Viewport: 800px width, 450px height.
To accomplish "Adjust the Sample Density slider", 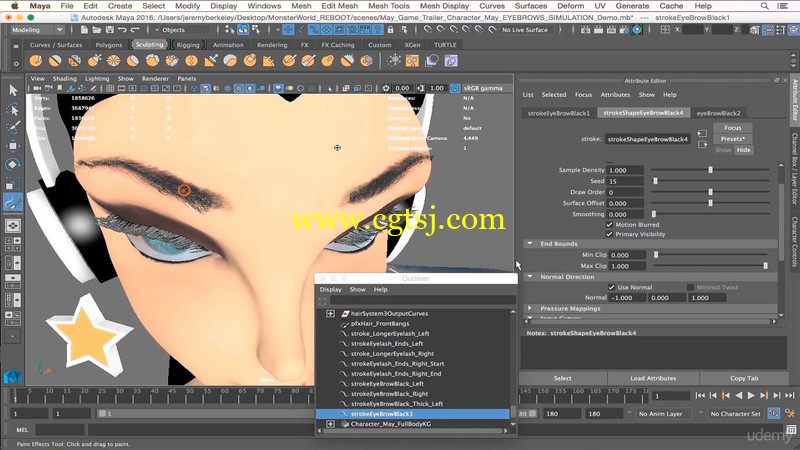I will point(710,170).
